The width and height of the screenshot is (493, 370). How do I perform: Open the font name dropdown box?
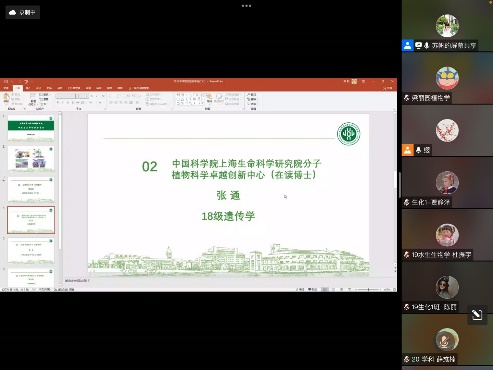[x=66, y=96]
